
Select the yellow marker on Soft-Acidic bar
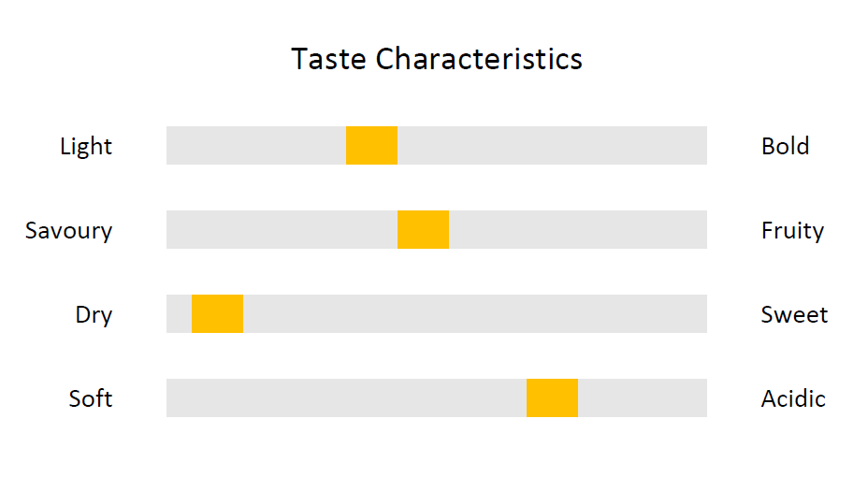[552, 398]
